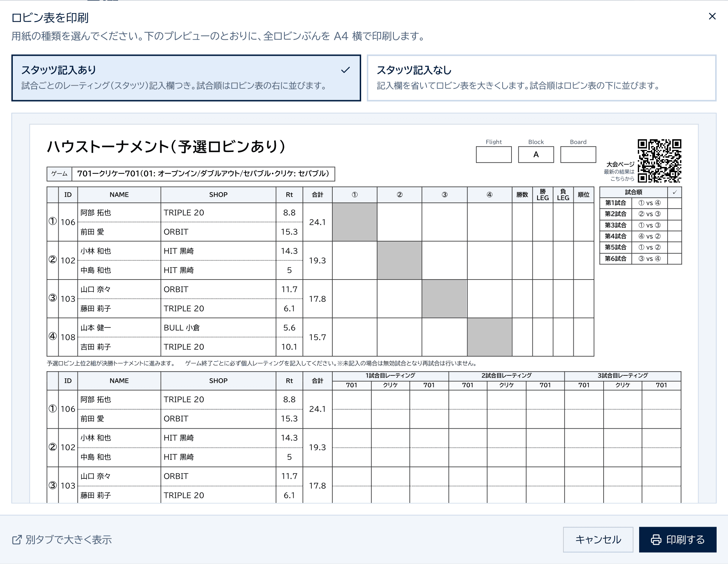Screen dimensions: 728x564
Task: Click the Block box showing A
Action: pos(536,154)
